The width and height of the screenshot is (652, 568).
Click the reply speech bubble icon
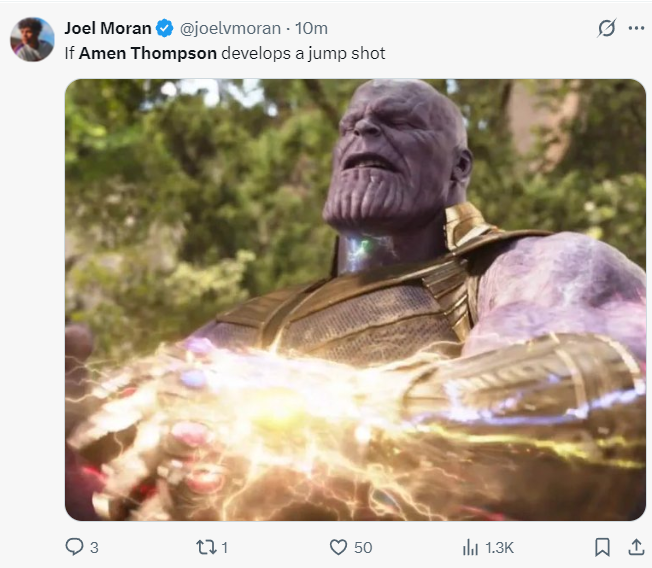point(74,547)
